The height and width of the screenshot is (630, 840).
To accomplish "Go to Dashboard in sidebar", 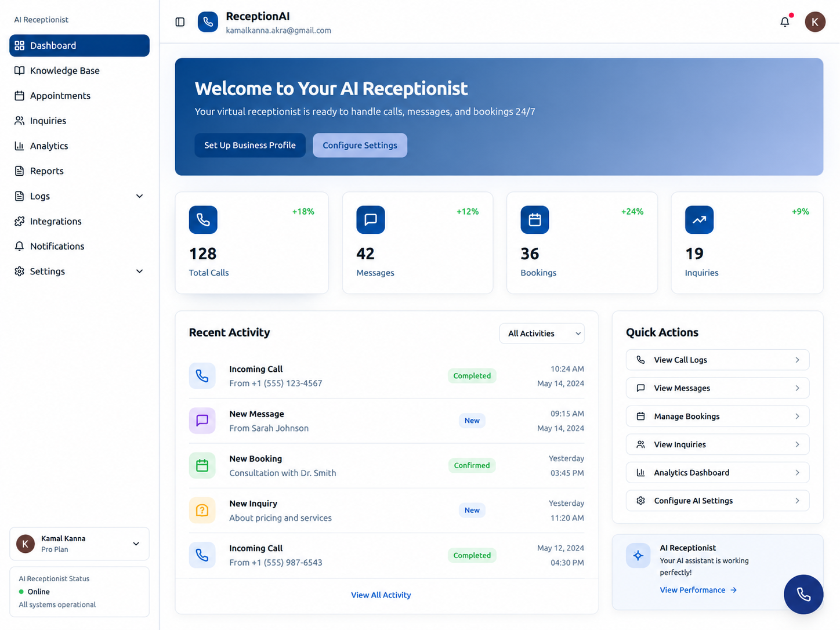I will point(79,45).
